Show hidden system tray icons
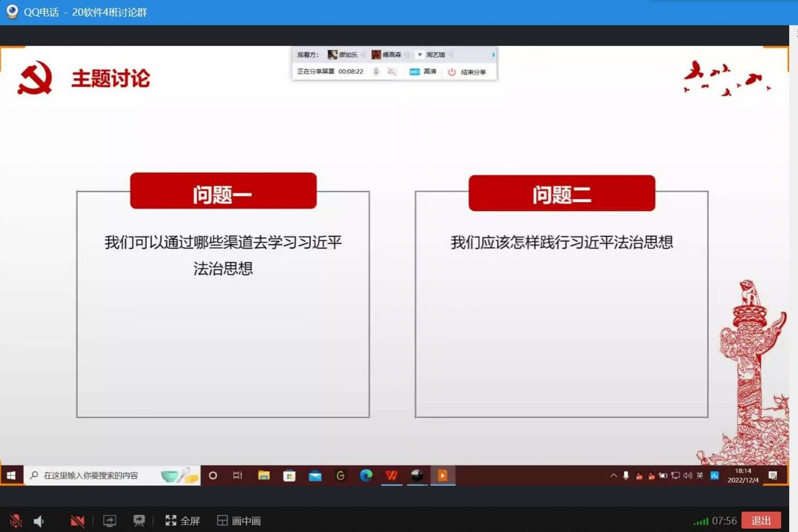 pos(613,475)
